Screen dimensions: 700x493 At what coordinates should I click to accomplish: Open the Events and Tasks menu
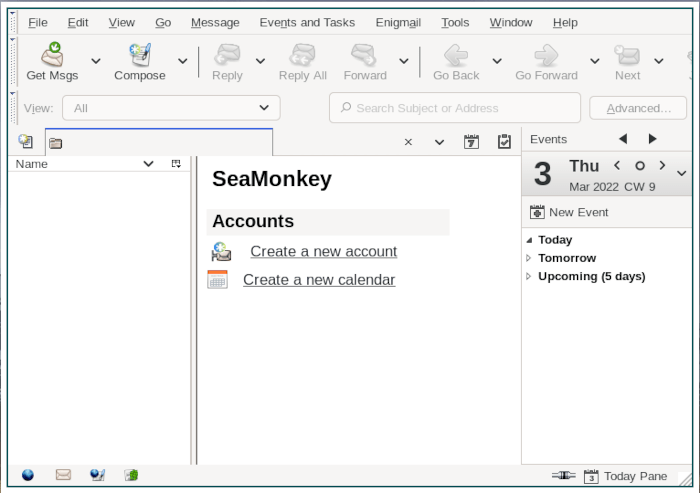coord(307,22)
